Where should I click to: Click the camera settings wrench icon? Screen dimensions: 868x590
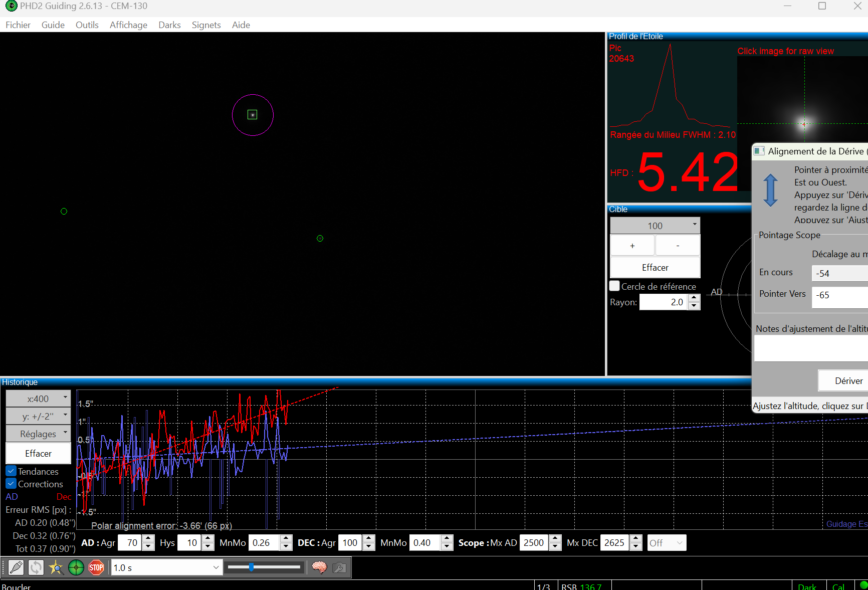point(339,567)
